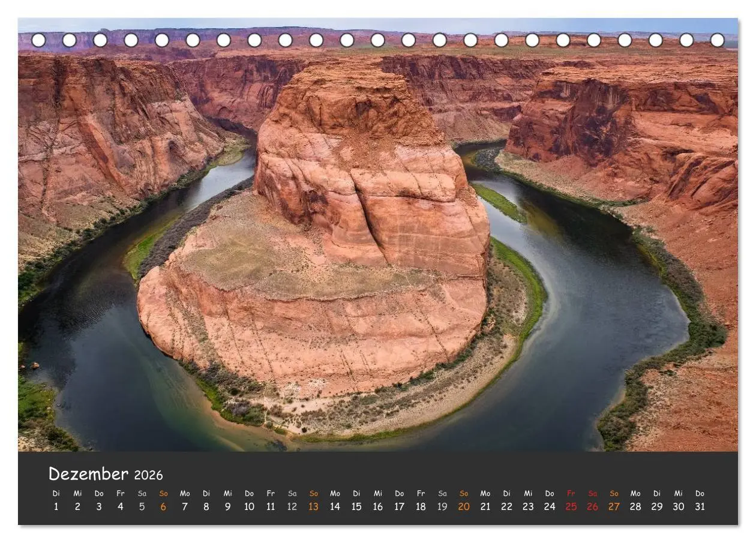This screenshot has width=756, height=543.
Task: Select date 1 in the calendar row
Action: (56, 506)
